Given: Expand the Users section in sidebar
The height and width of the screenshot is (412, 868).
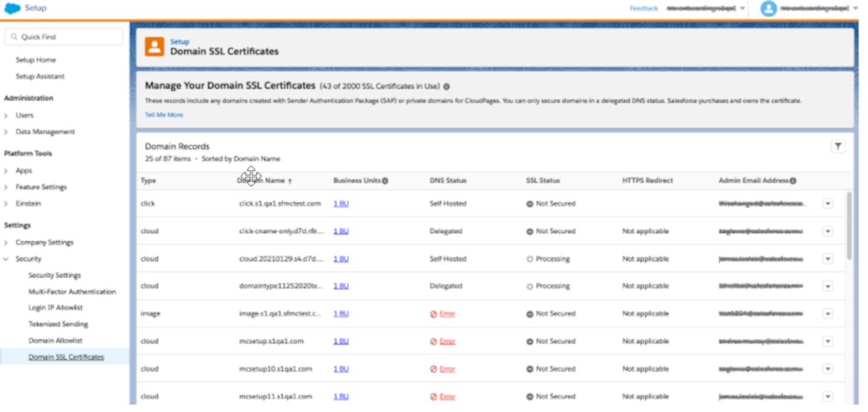Looking at the screenshot, I should click(x=6, y=115).
